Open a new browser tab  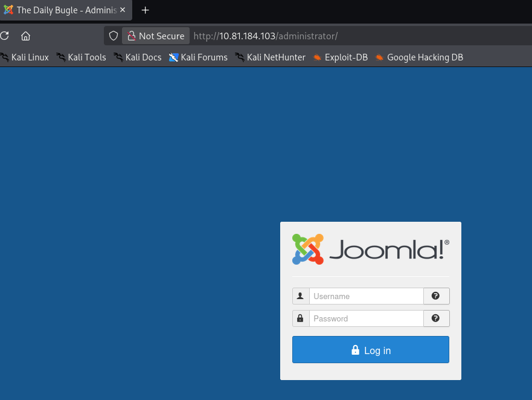tap(145, 10)
